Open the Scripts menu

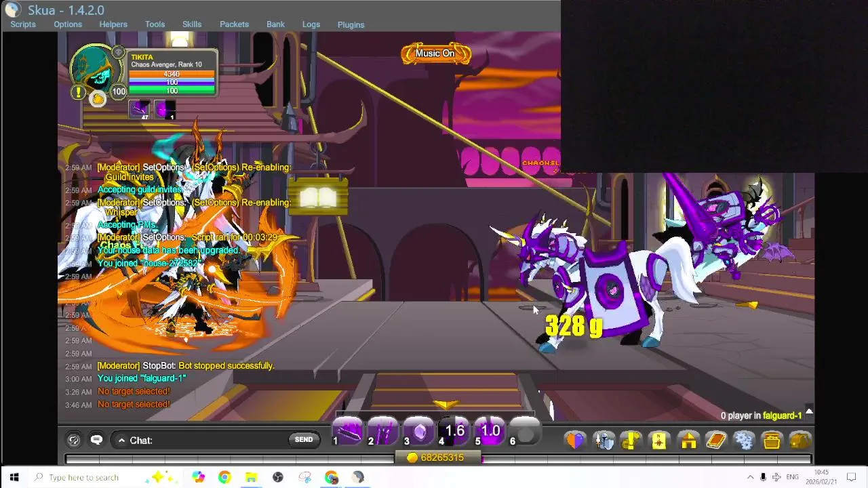point(23,24)
